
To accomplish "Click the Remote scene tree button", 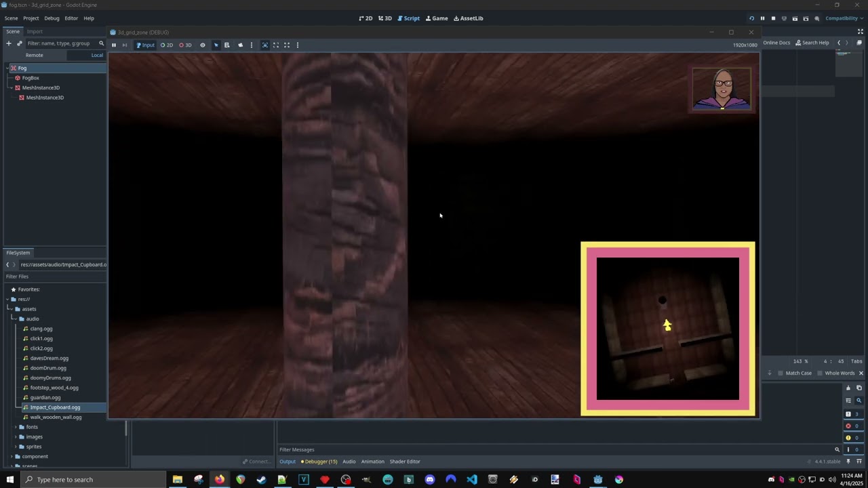I will pos(34,56).
